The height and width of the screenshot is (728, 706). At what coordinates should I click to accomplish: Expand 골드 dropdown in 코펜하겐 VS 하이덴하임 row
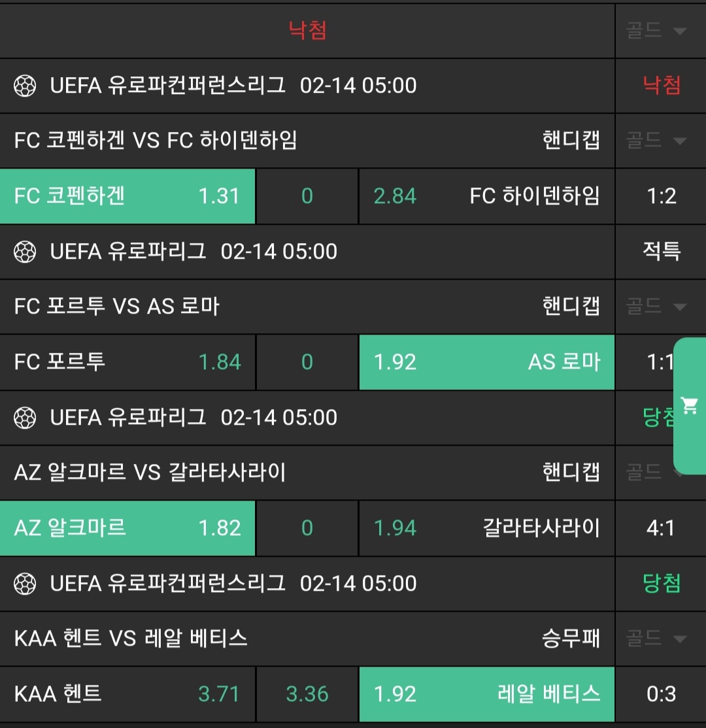[657, 141]
